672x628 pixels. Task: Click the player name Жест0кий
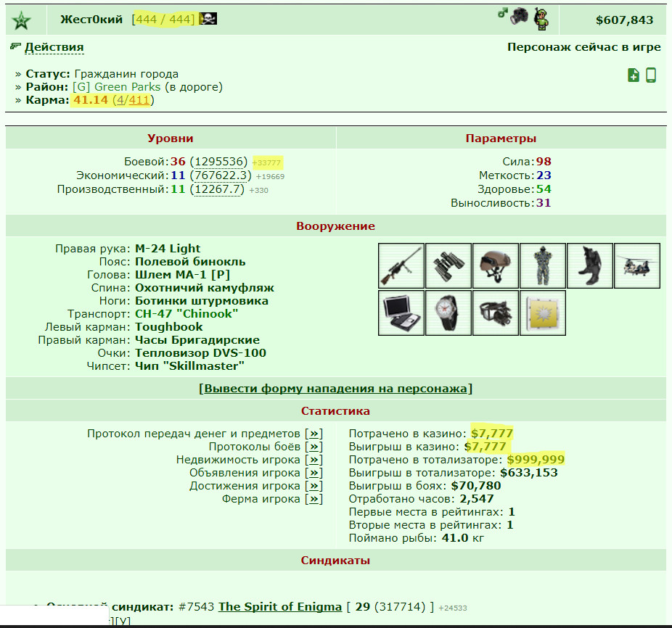(x=91, y=20)
